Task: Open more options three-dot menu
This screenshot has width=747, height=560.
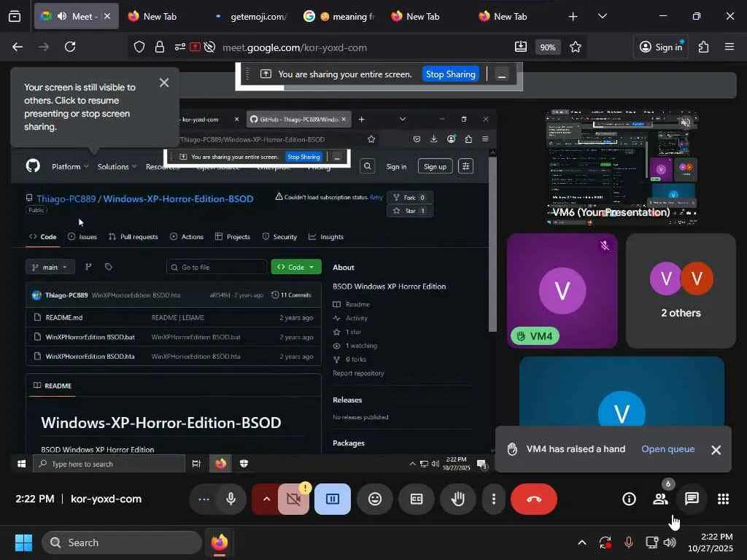Action: 494,499
